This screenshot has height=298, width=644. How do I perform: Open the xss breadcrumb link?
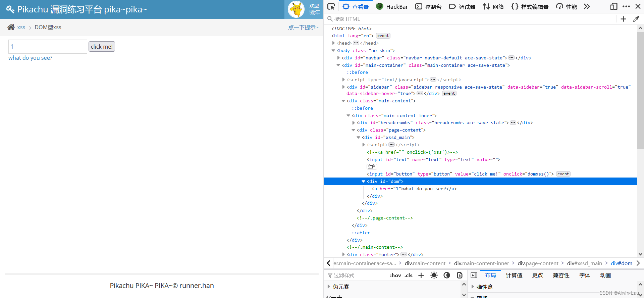(x=21, y=28)
